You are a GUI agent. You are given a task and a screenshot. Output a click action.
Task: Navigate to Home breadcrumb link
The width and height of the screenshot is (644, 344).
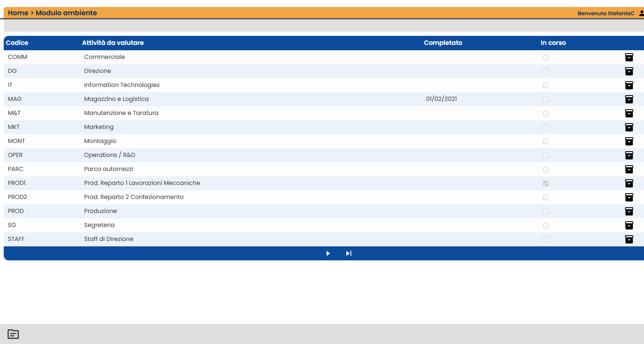(18, 13)
